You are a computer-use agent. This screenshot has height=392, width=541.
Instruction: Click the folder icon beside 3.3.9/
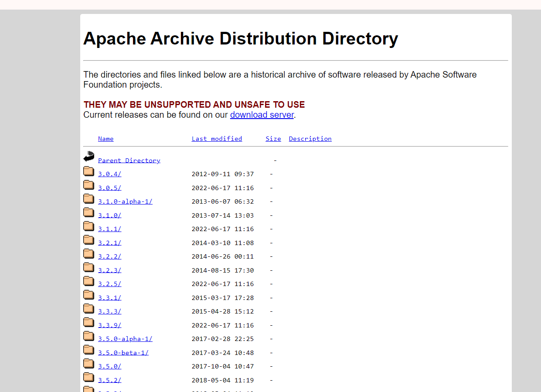[89, 322]
